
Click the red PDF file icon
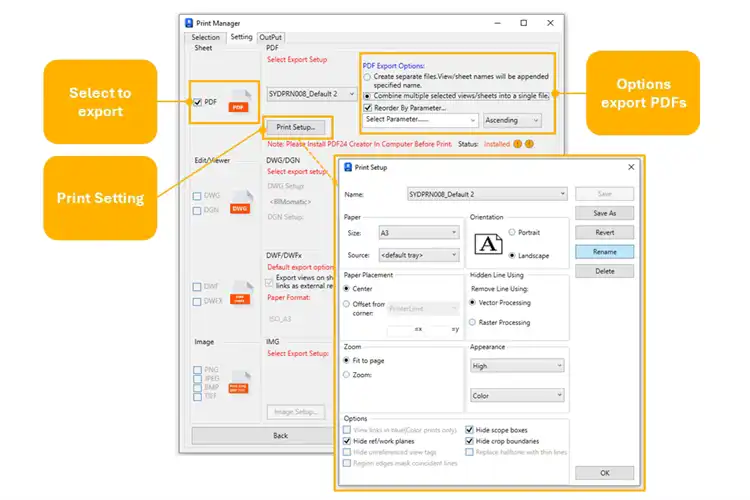(237, 103)
